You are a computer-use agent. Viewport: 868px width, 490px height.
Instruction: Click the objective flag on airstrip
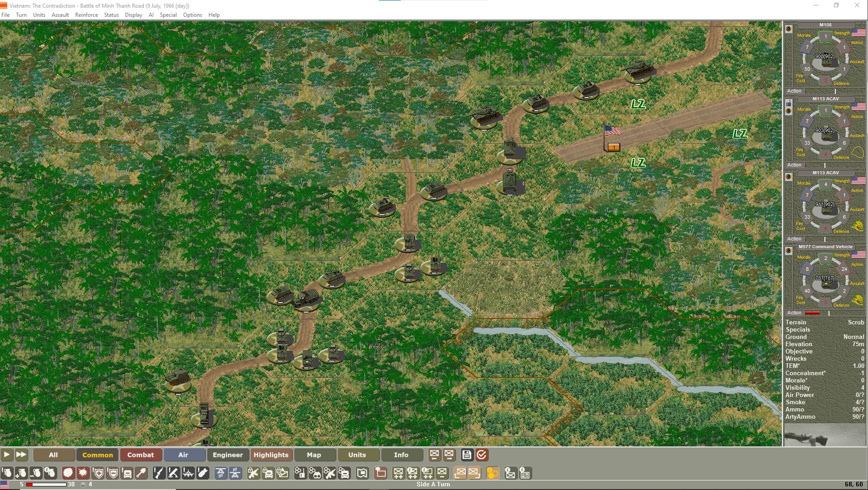(611, 138)
